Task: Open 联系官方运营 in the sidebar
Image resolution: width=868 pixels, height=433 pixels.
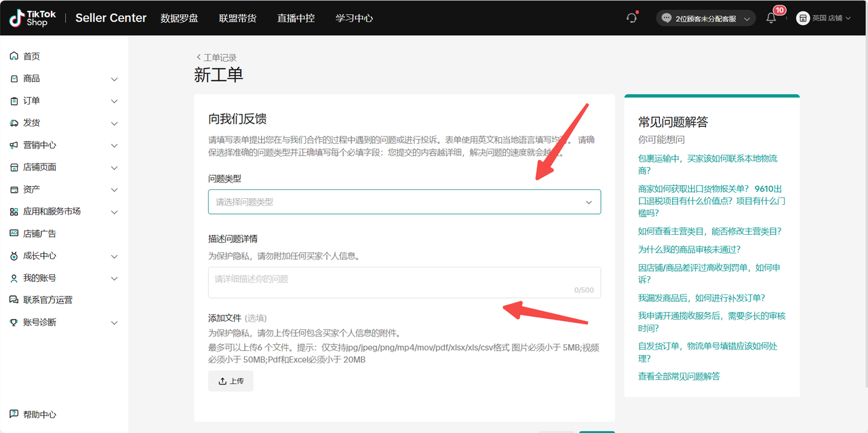Action: point(47,300)
